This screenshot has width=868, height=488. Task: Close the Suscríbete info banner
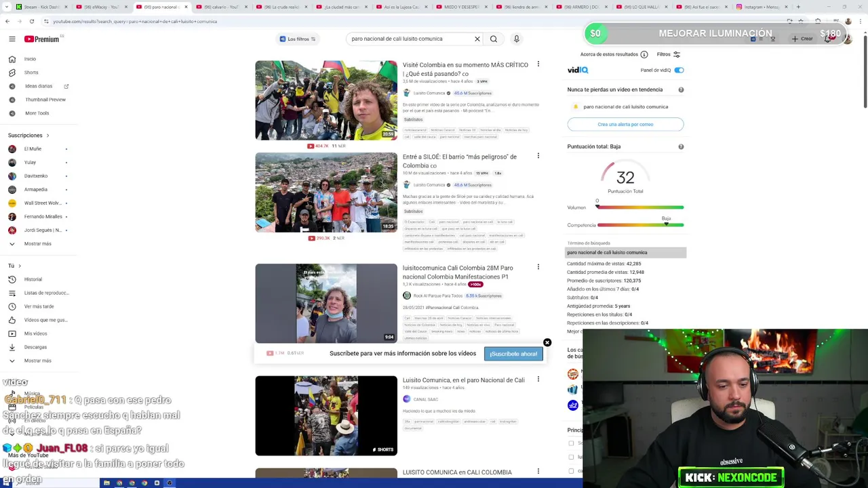[547, 342]
